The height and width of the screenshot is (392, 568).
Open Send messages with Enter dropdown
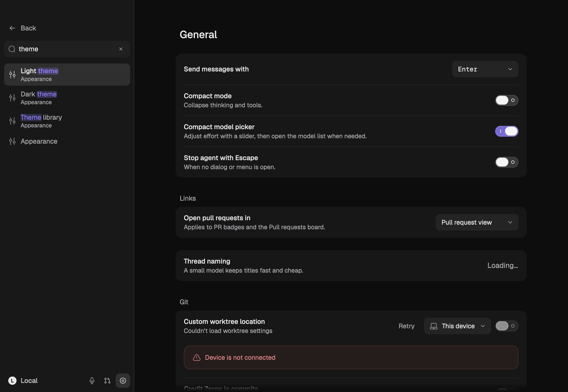tap(485, 69)
